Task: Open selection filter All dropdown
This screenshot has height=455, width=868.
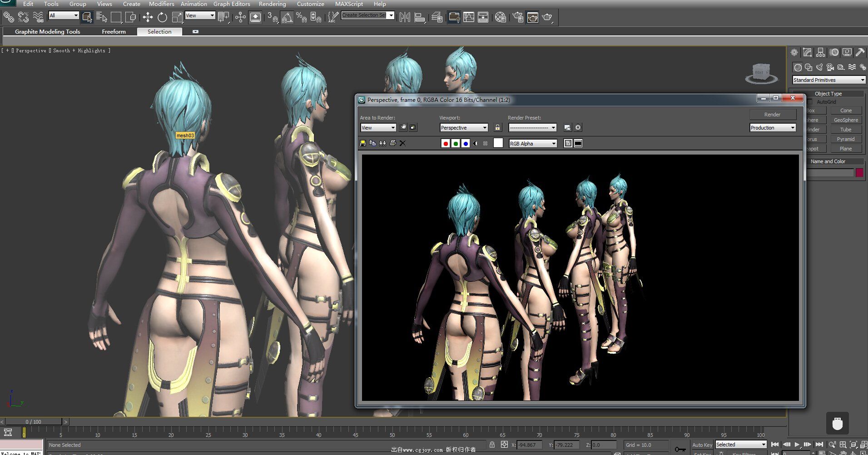Action: tap(64, 15)
